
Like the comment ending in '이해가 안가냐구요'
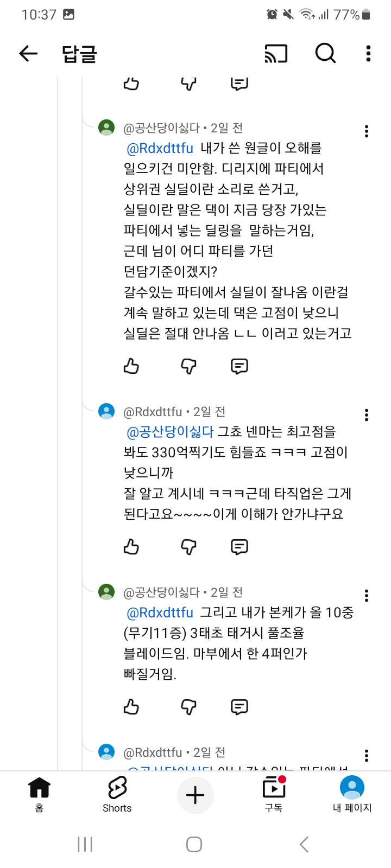pos(131,547)
